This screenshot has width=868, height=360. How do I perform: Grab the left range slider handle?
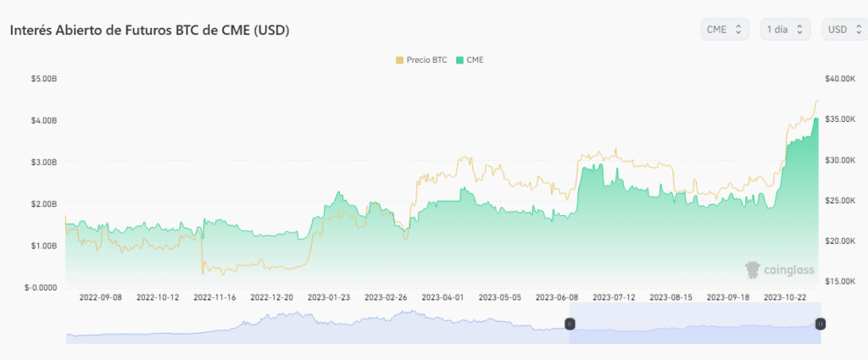click(570, 324)
